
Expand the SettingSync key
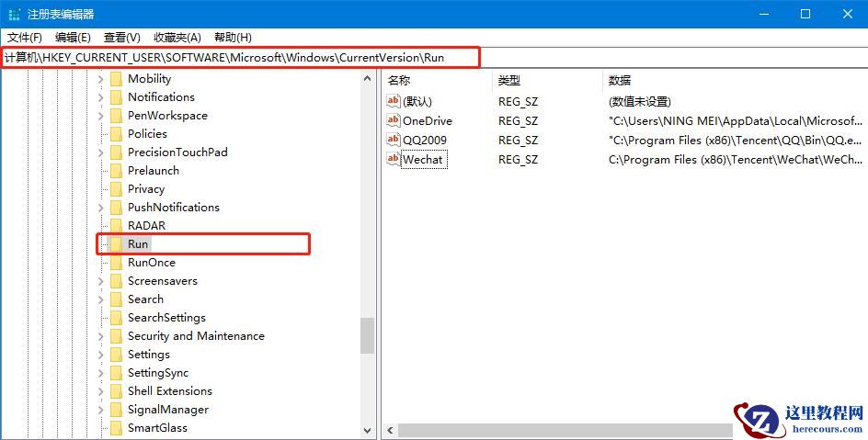point(101,373)
